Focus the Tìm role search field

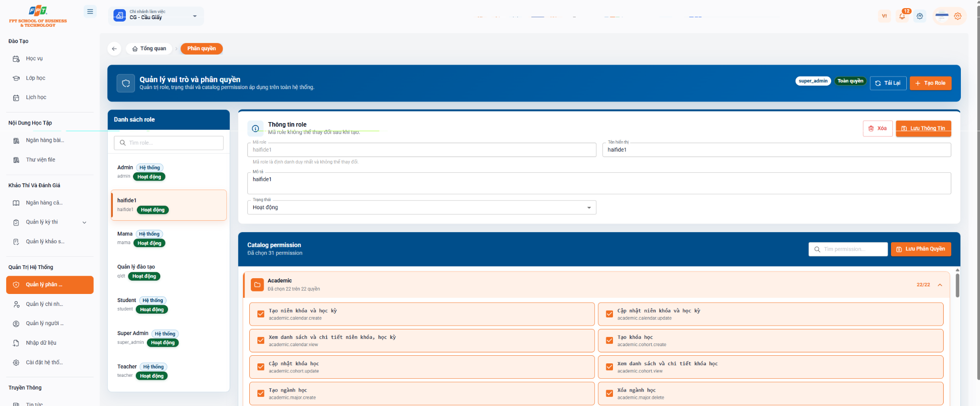[169, 143]
